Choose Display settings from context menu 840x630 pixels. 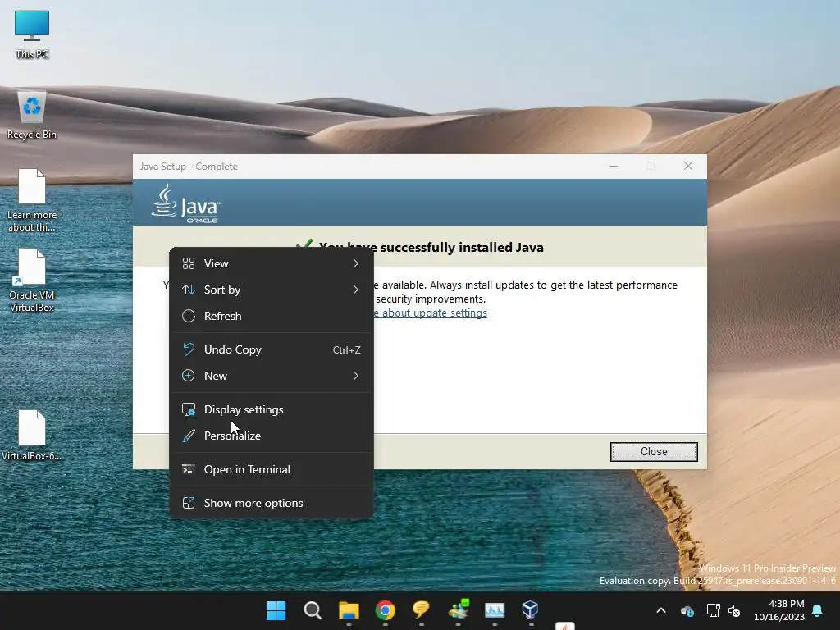pos(271,410)
